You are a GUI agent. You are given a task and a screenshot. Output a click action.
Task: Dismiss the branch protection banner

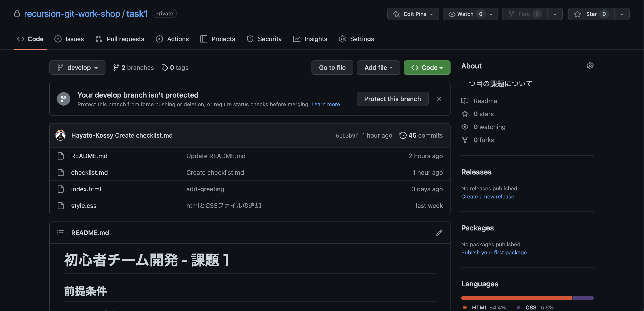click(x=439, y=99)
